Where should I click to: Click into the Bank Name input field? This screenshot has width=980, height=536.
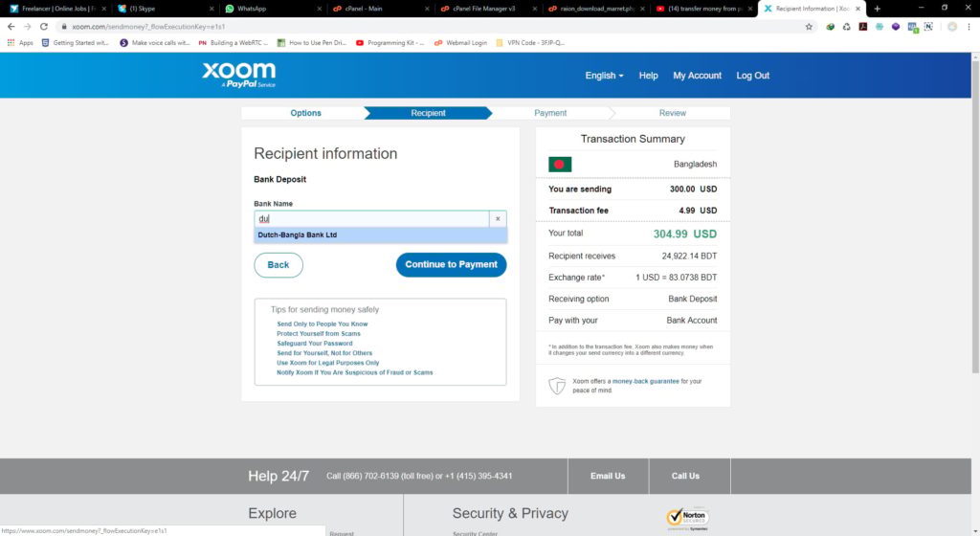372,218
